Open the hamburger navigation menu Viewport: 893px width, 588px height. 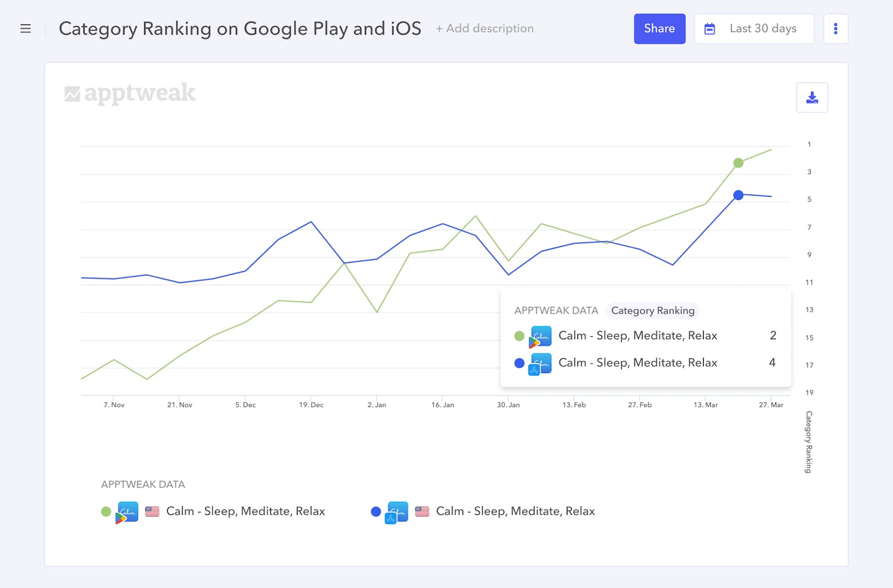click(x=26, y=28)
